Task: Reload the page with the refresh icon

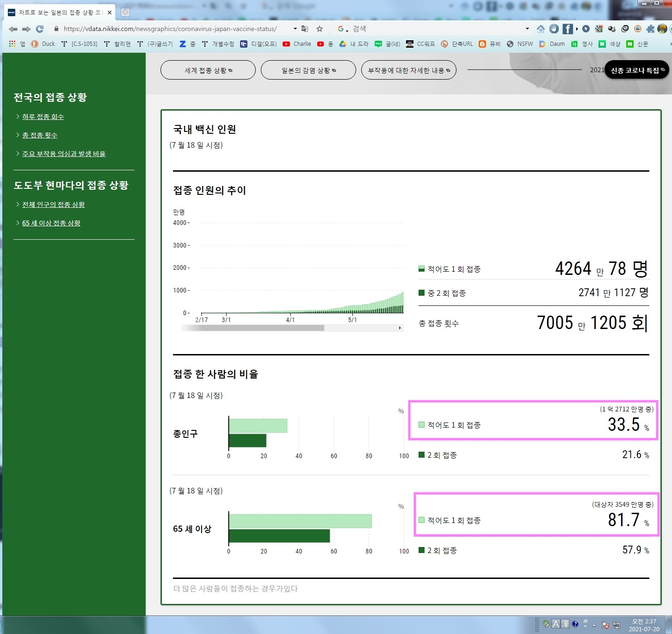Action: 40,29
